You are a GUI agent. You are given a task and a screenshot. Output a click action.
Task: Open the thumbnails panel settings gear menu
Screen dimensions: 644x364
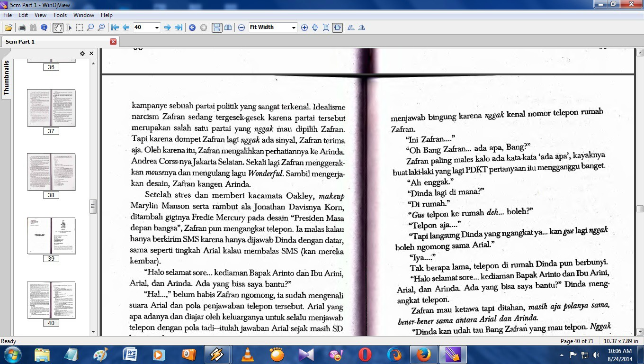[82, 54]
